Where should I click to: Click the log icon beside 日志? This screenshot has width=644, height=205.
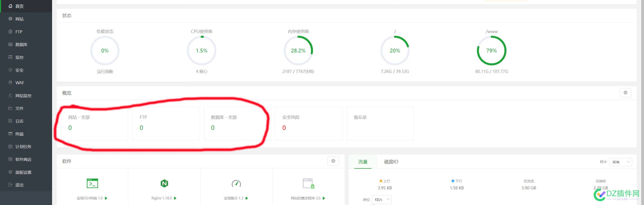pos(10,121)
